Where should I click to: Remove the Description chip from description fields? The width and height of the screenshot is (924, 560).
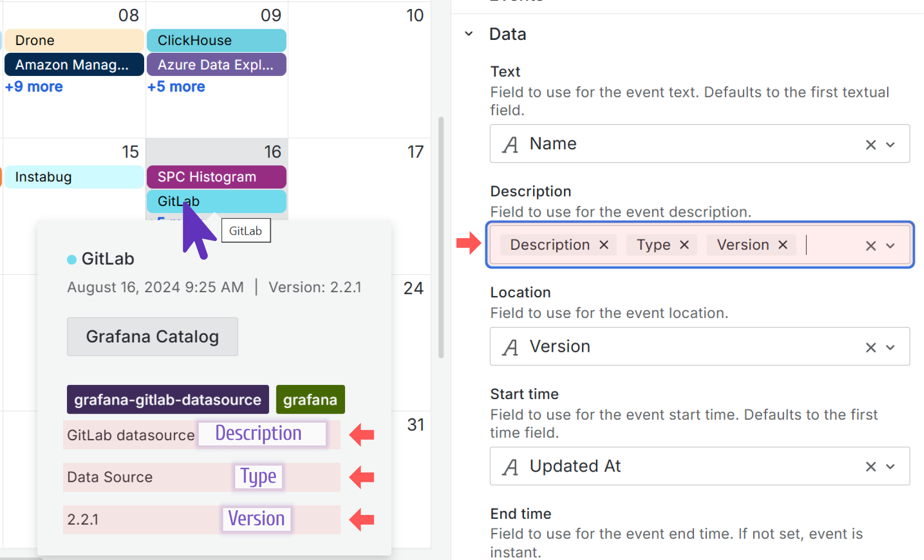(x=604, y=245)
